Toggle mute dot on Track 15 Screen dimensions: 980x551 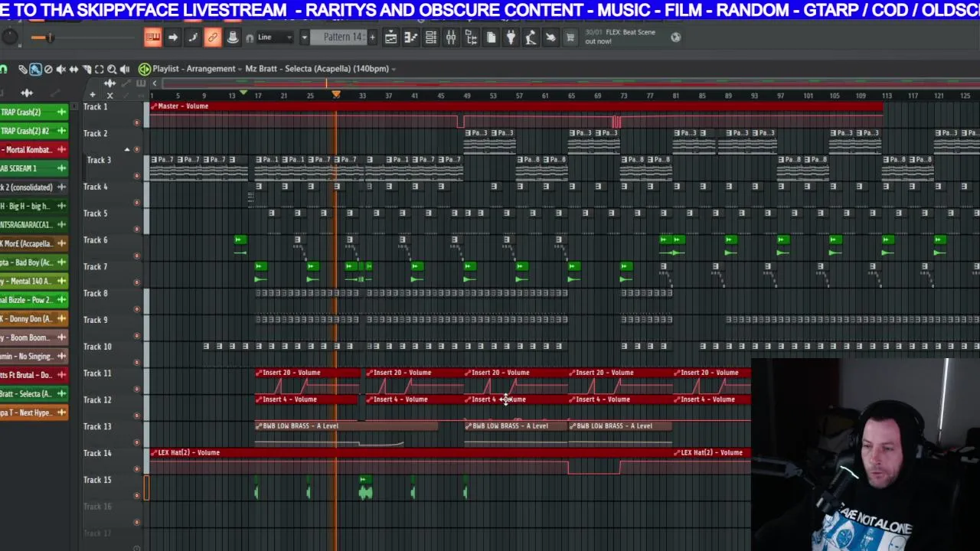tap(137, 495)
